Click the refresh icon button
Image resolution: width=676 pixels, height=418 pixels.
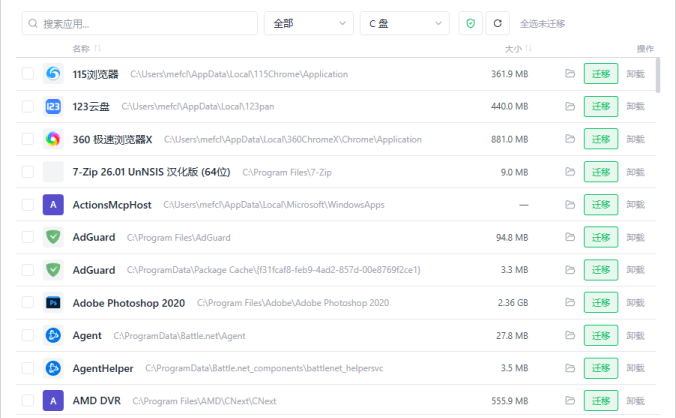498,23
